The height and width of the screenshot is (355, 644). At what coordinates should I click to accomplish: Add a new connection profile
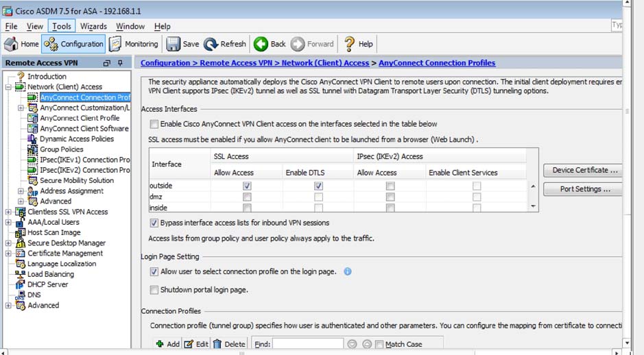[167, 344]
